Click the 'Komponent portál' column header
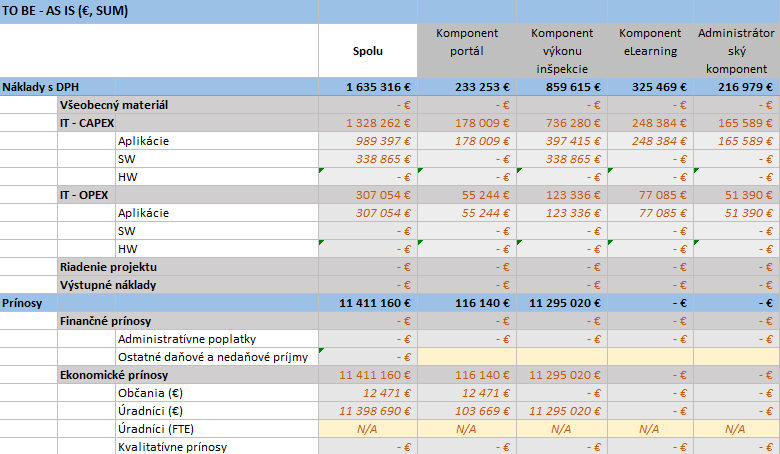The height and width of the screenshot is (454, 780). pyautogui.click(x=467, y=51)
